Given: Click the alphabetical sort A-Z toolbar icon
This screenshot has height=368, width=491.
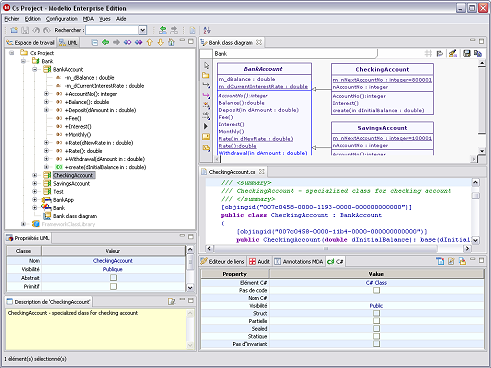Looking at the screenshot, I should (207, 30).
